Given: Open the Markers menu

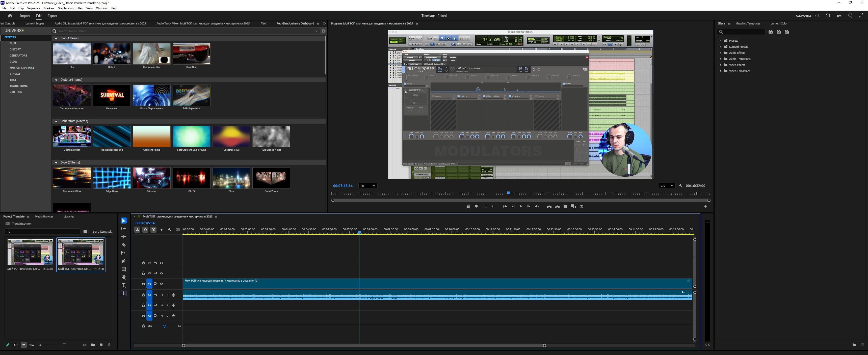Looking at the screenshot, I should (x=49, y=8).
